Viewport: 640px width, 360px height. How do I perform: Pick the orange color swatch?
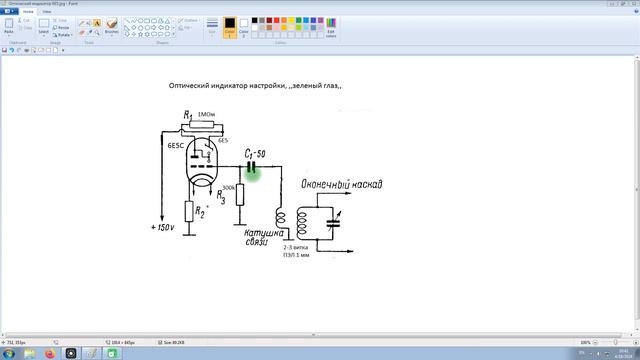tap(284, 20)
